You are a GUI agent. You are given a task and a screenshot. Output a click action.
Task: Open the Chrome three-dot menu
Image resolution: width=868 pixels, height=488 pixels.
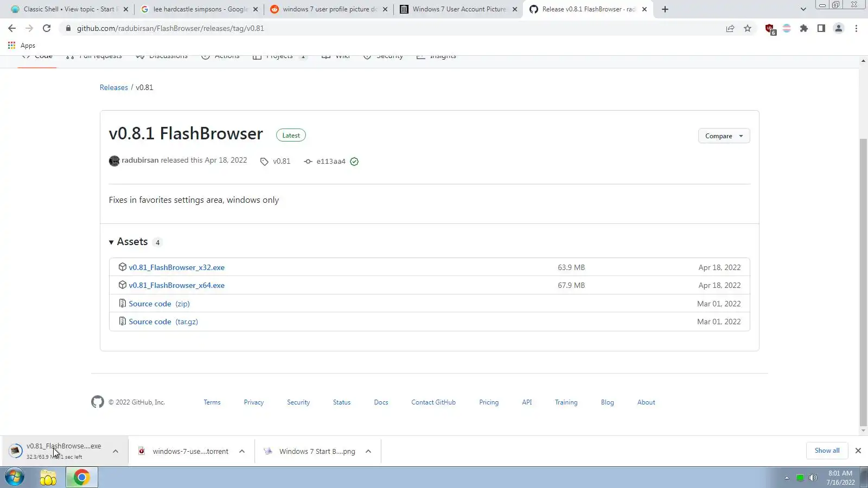pyautogui.click(x=856, y=28)
